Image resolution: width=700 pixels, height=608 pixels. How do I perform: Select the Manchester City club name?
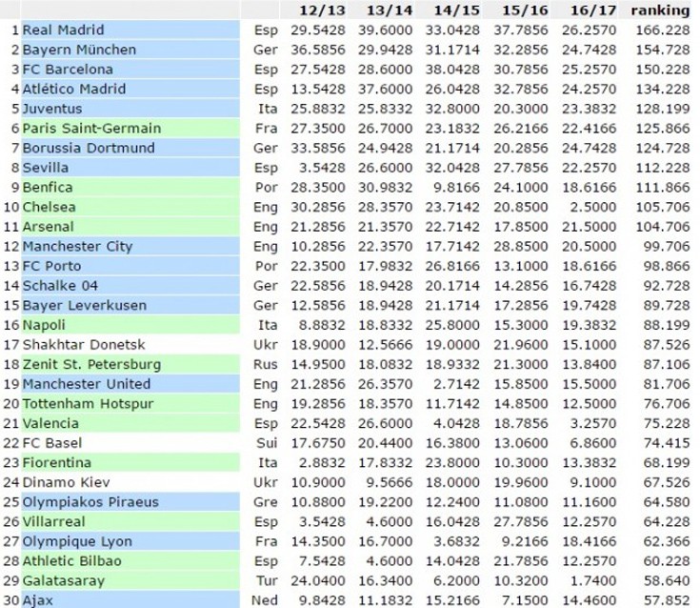77,247
